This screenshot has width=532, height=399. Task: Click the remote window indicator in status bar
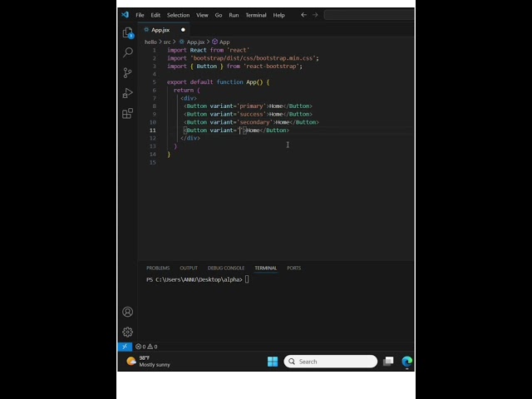click(x=125, y=347)
